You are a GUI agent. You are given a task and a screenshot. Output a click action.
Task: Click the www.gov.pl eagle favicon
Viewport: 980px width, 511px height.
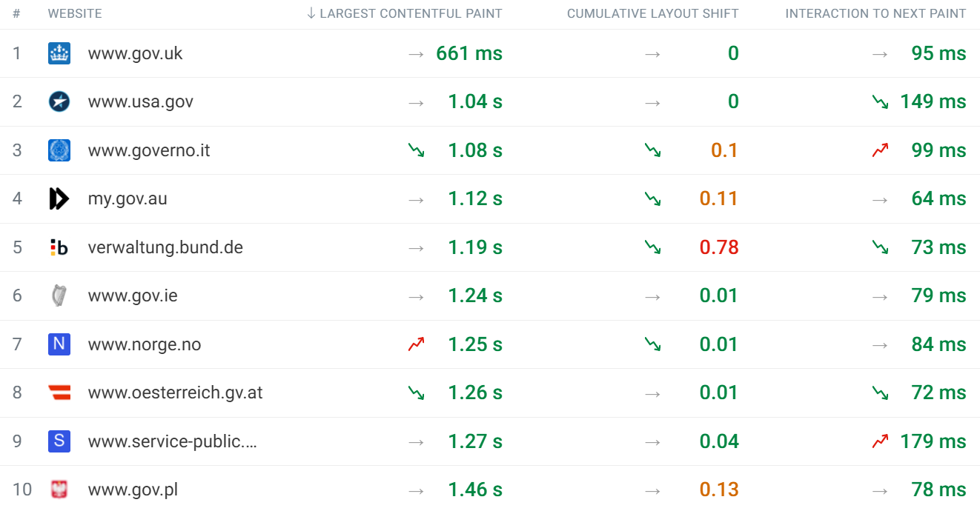tap(59, 490)
